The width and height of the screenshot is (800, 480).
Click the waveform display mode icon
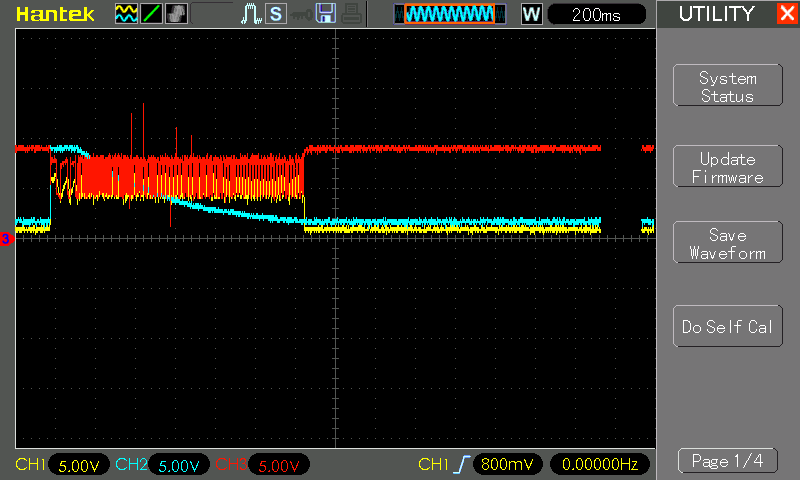click(x=126, y=14)
